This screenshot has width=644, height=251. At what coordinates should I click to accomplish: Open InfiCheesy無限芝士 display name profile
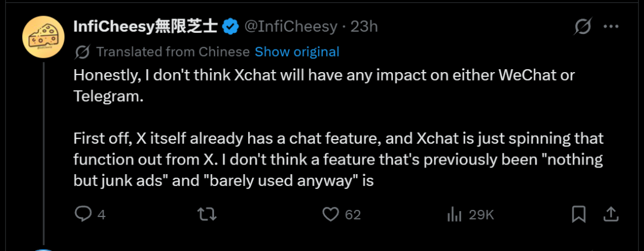pos(145,26)
